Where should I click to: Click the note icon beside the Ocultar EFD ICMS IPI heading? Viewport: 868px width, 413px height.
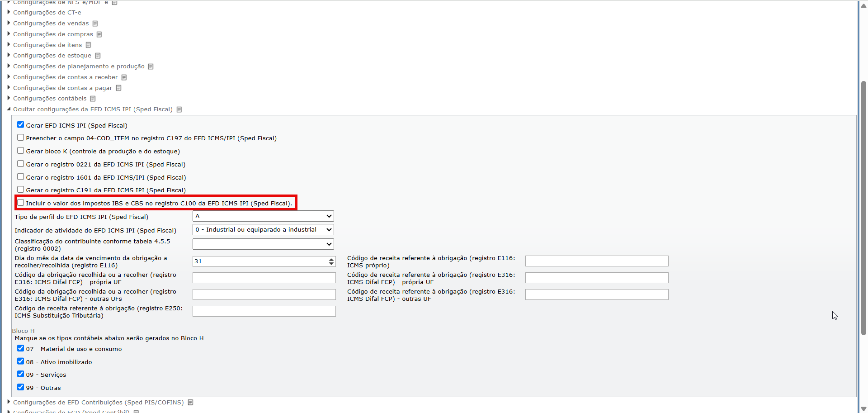(x=179, y=109)
